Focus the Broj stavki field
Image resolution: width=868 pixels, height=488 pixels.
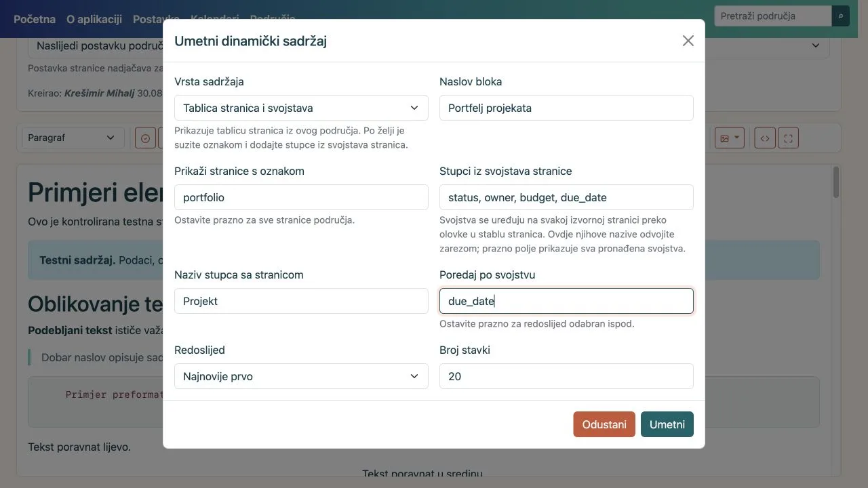(566, 376)
